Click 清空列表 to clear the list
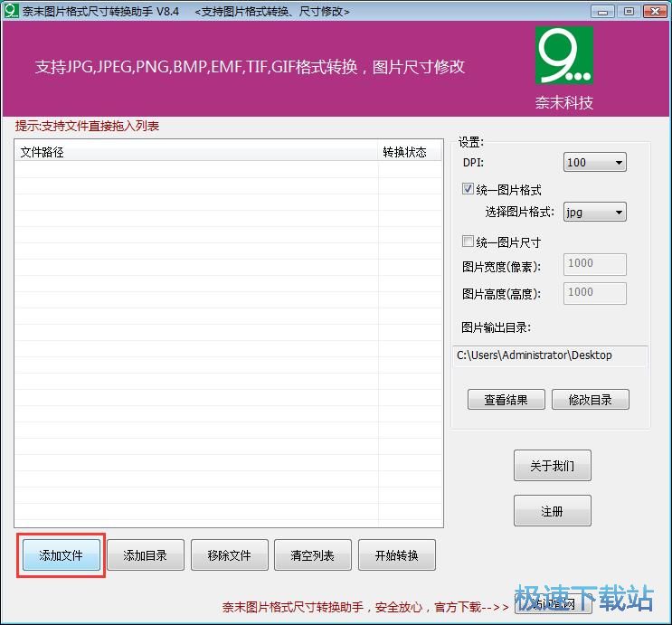Viewport: 672px width, 625px height. coord(312,555)
